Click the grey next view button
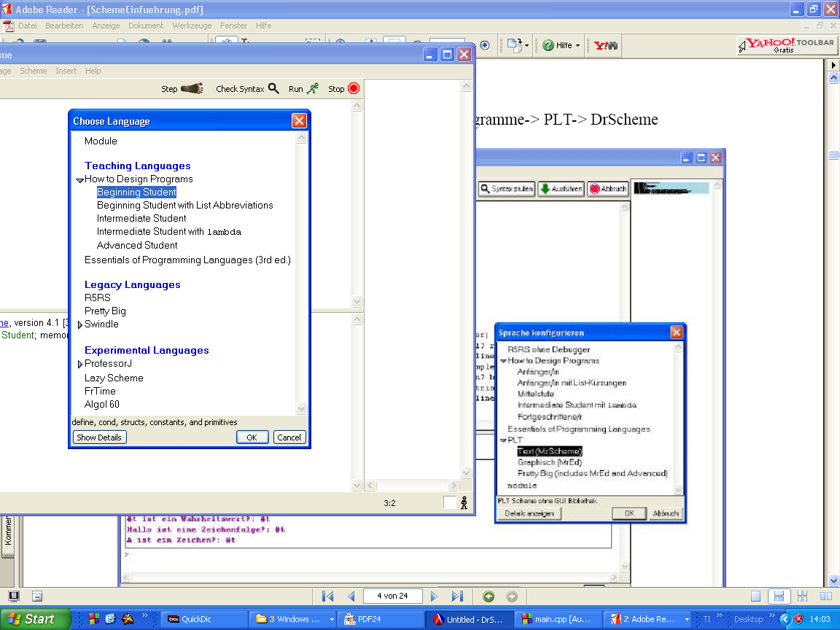The height and width of the screenshot is (630, 840). (512, 596)
